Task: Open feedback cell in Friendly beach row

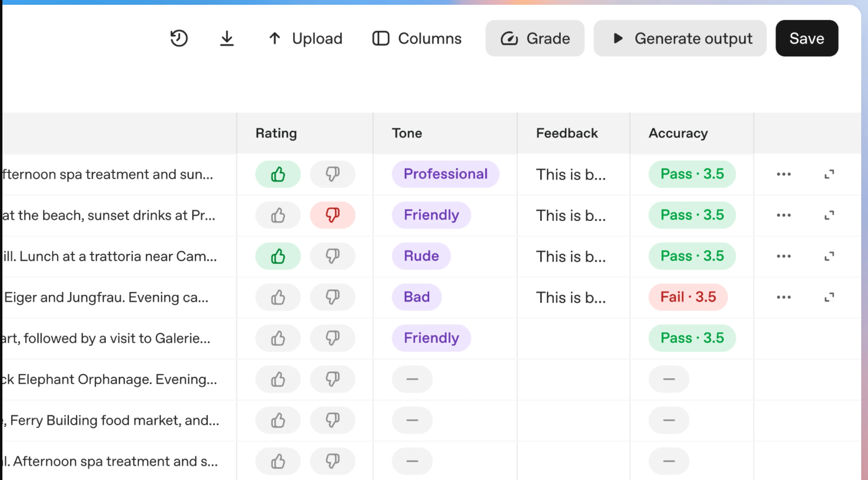Action: tap(571, 216)
